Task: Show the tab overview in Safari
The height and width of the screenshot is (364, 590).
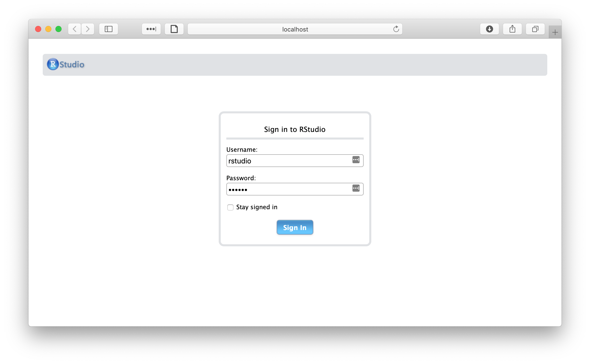Action: (x=535, y=29)
